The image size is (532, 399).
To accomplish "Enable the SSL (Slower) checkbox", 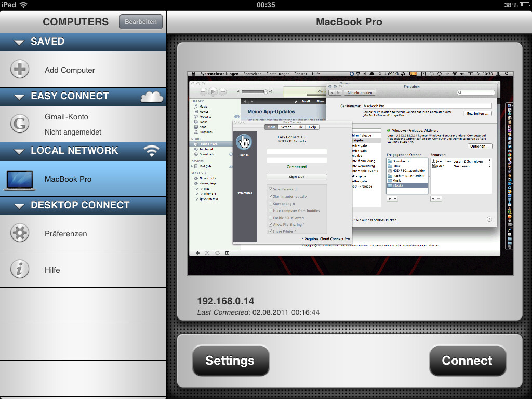I will point(271,217).
